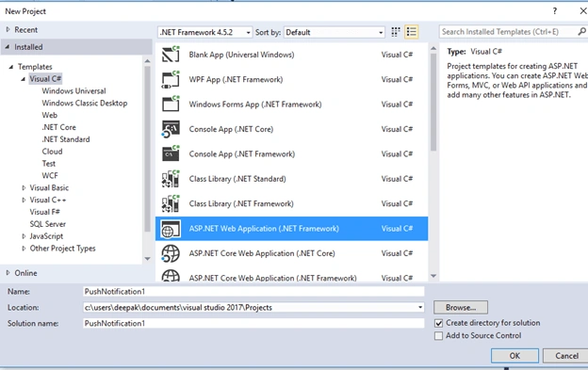
Task: Switch to medium icons view
Action: [396, 32]
